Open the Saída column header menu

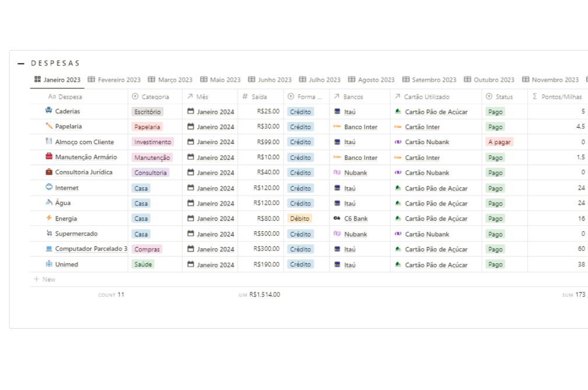(259, 97)
